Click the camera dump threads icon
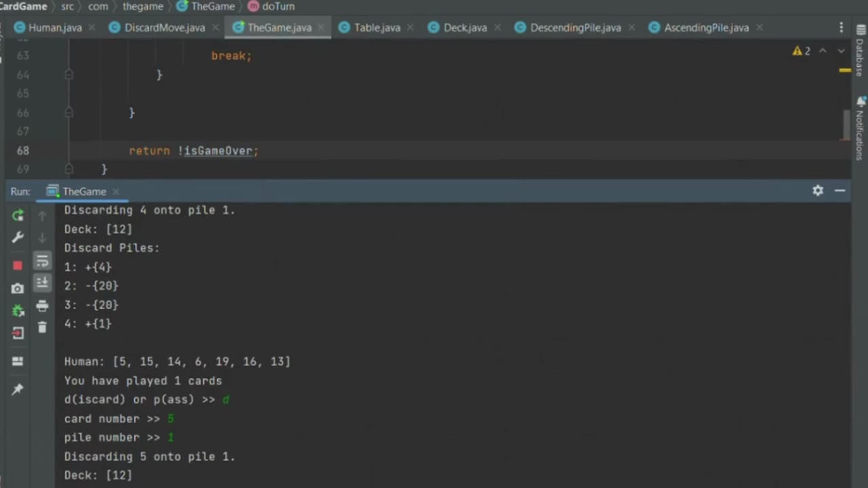Viewport: 868px width, 488px height. [x=18, y=288]
